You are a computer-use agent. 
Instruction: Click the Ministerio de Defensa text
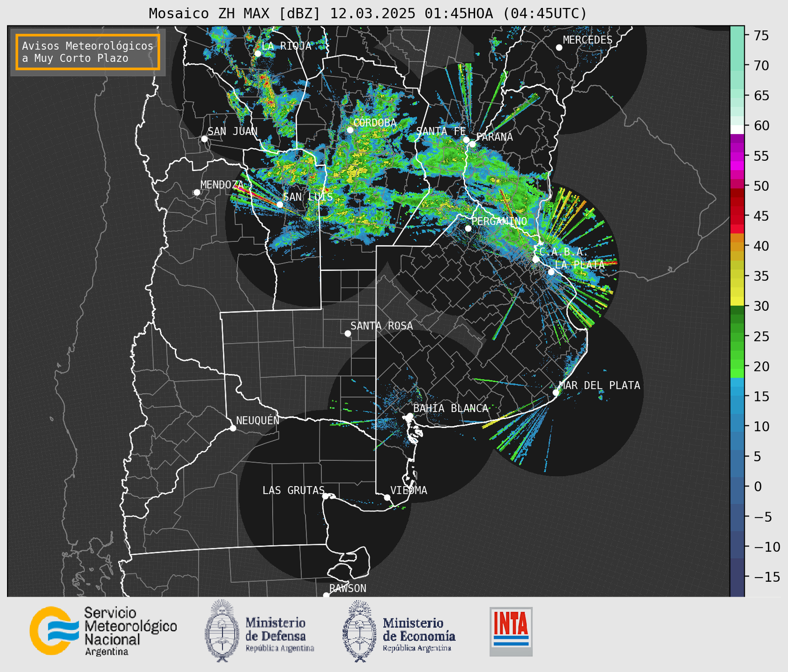pyautogui.click(x=280, y=634)
